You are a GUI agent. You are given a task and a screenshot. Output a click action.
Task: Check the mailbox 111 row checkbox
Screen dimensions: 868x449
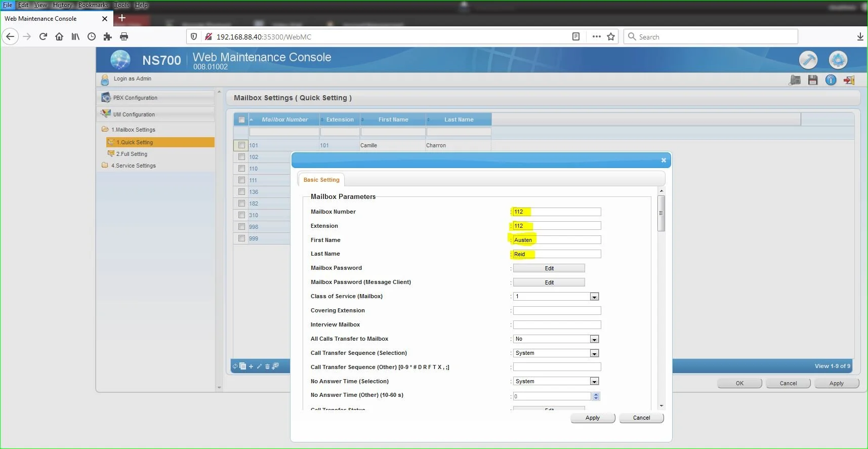(x=241, y=180)
